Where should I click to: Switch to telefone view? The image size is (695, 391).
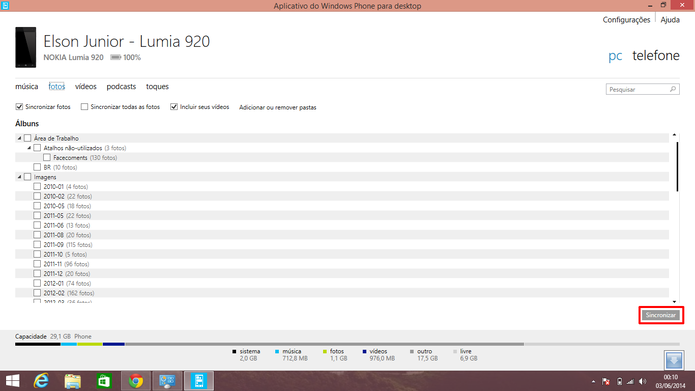click(x=656, y=55)
